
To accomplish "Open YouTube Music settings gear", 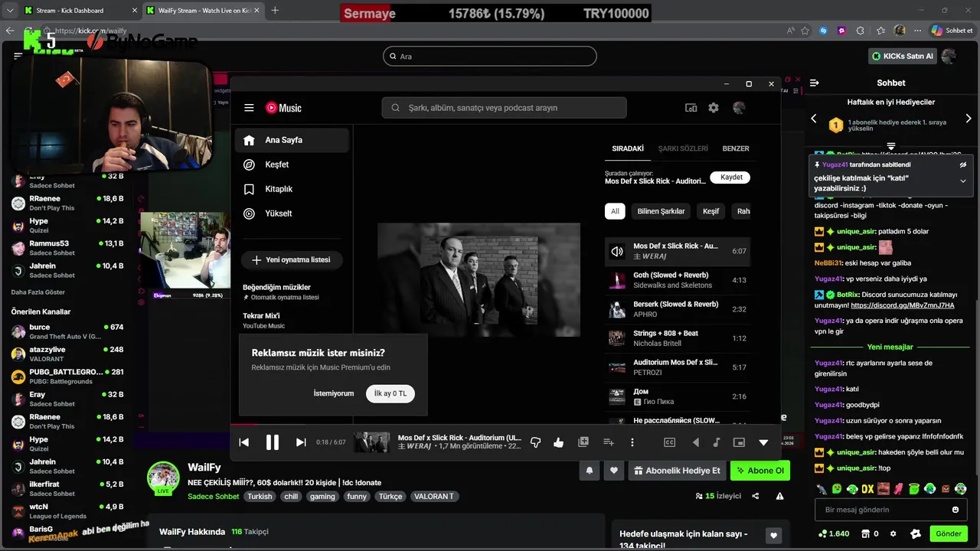I will pyautogui.click(x=714, y=108).
